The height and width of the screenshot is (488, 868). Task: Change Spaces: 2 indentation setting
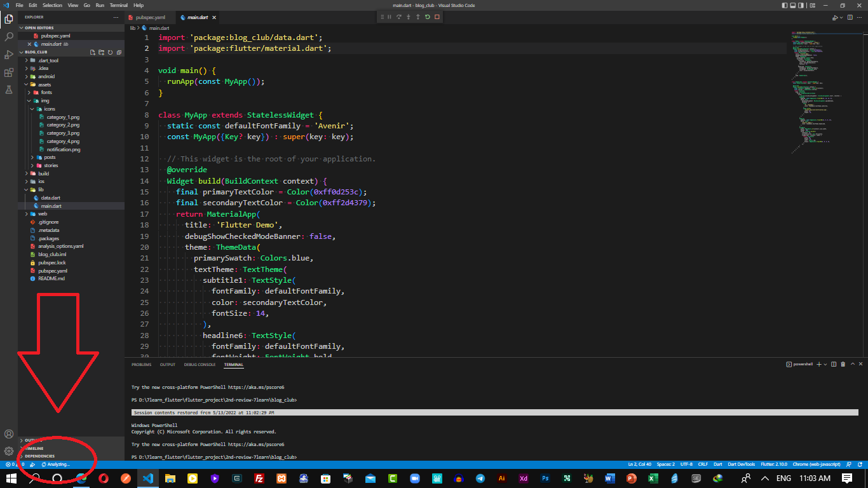pos(667,464)
